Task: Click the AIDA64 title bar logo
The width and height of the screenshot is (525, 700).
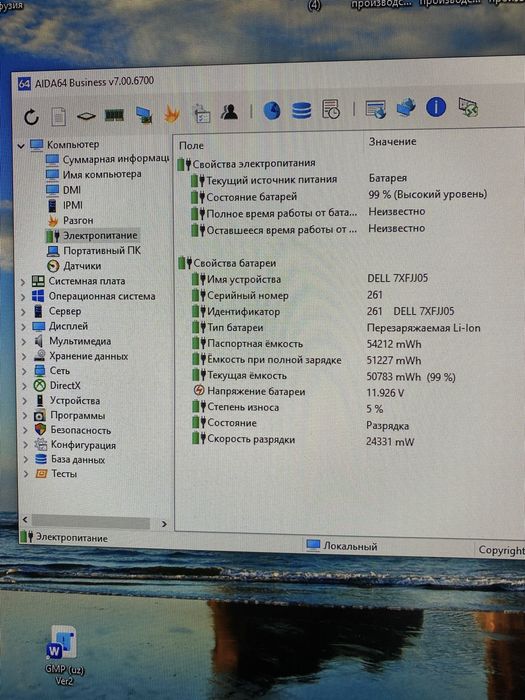Action: [x=24, y=83]
